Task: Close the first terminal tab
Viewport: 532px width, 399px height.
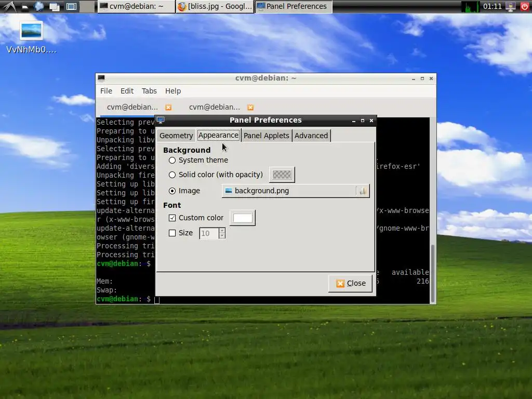Action: click(x=168, y=107)
